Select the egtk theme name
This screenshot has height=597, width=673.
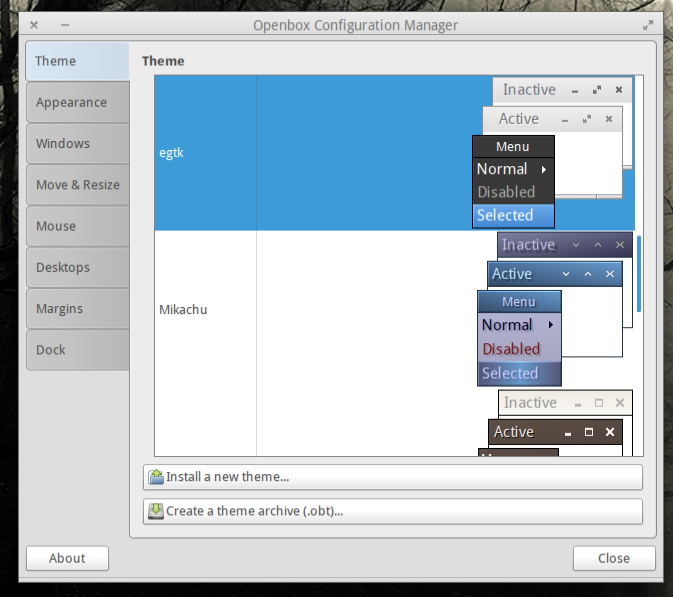click(171, 153)
